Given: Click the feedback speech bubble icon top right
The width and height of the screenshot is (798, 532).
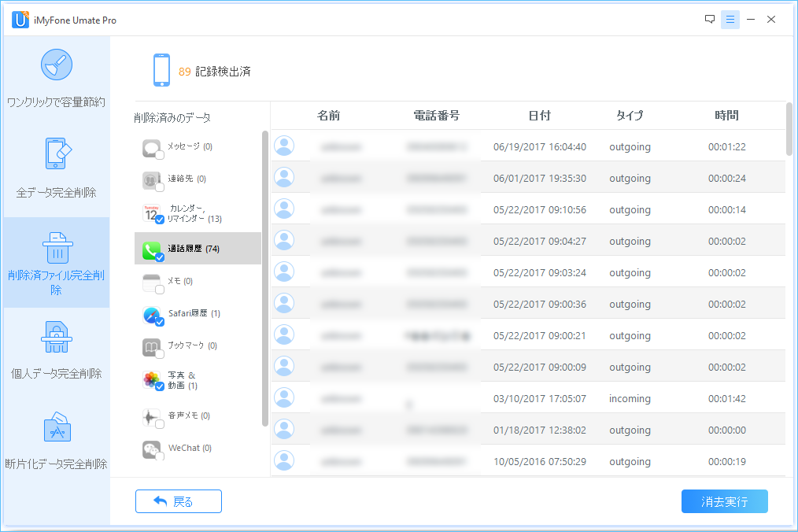Looking at the screenshot, I should (x=710, y=19).
